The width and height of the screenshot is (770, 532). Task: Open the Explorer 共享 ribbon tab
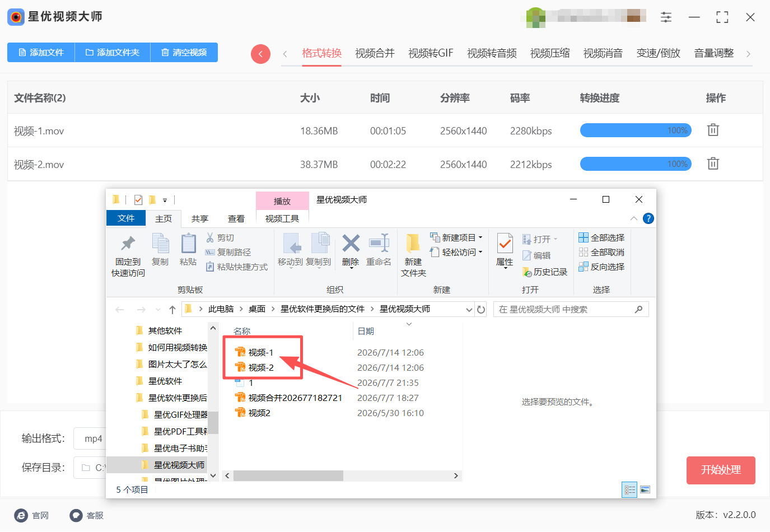(x=200, y=218)
